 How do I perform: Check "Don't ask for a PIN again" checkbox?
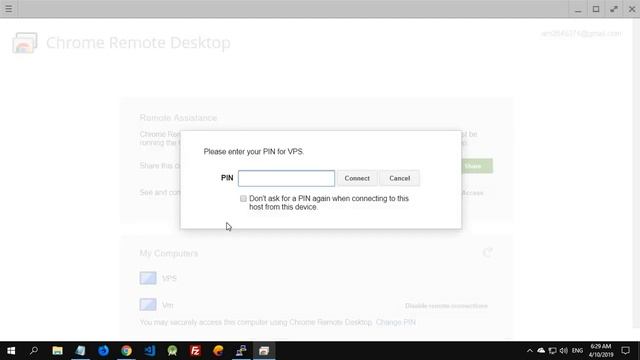pyautogui.click(x=243, y=198)
